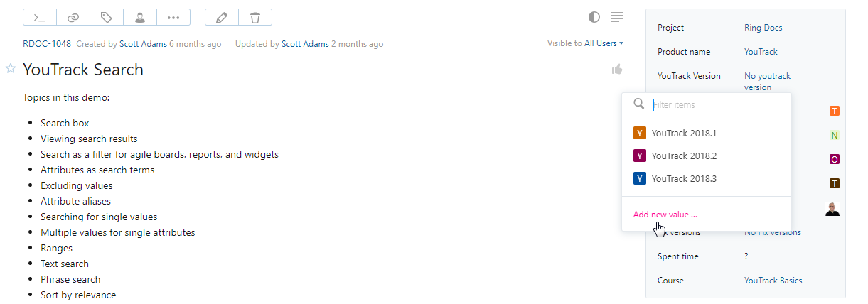Click the link issue icon
This screenshot has width=868, height=304.
pos(73,17)
